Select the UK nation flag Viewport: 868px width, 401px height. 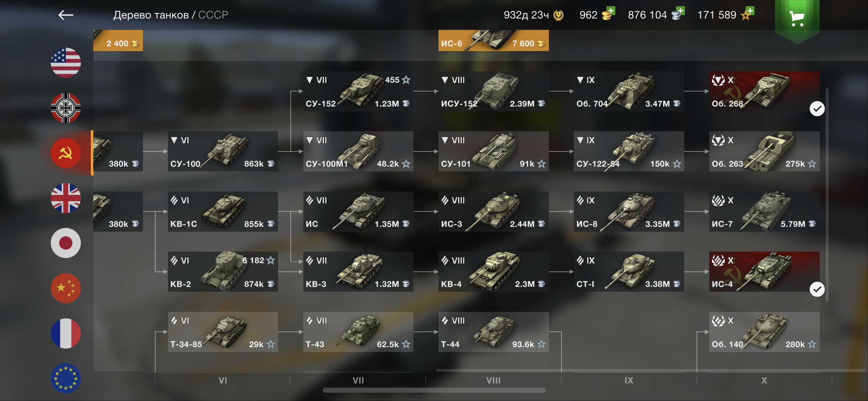(66, 198)
